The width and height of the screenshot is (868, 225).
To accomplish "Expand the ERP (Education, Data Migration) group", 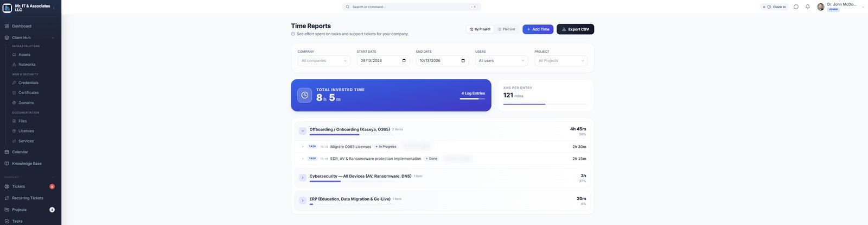I will 303,201.
